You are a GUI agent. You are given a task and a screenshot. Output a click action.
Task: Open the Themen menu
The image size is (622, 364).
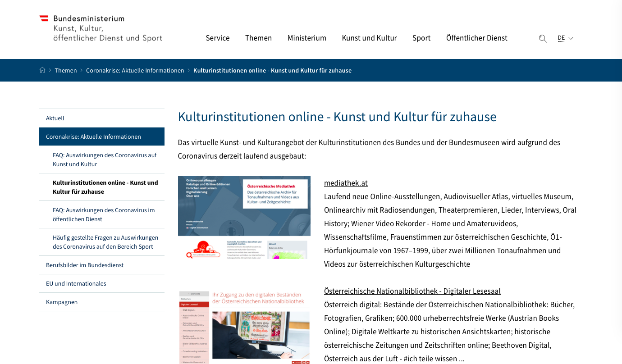click(258, 38)
